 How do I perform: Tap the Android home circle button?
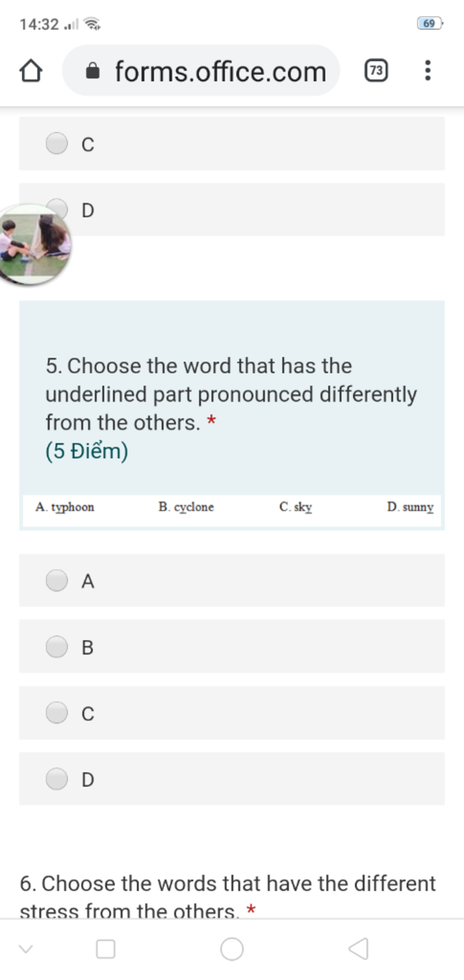click(x=232, y=949)
